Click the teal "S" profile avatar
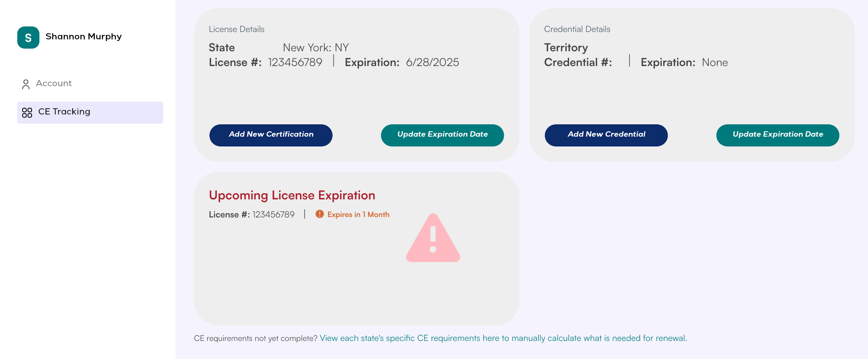The image size is (868, 359). pos(28,38)
